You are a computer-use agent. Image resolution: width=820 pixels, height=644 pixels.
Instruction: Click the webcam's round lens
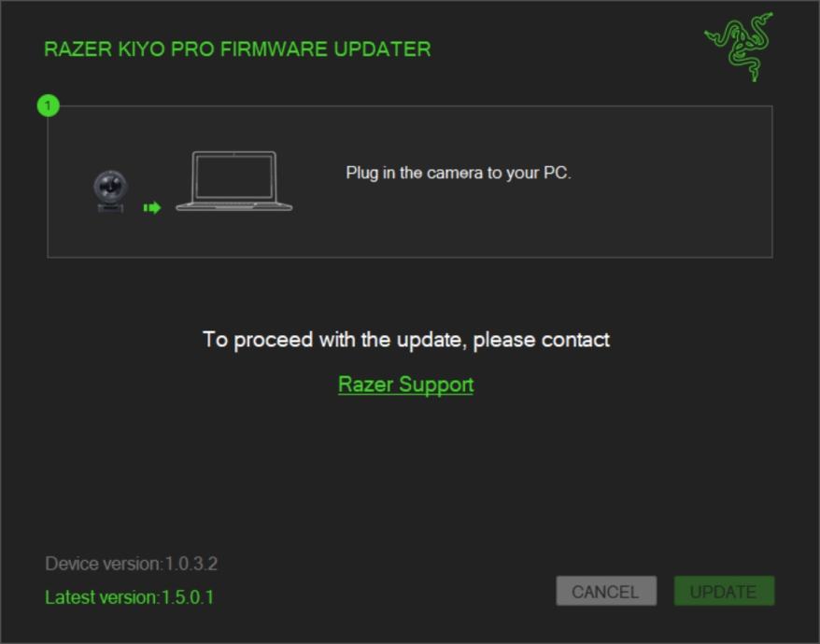click(110, 185)
